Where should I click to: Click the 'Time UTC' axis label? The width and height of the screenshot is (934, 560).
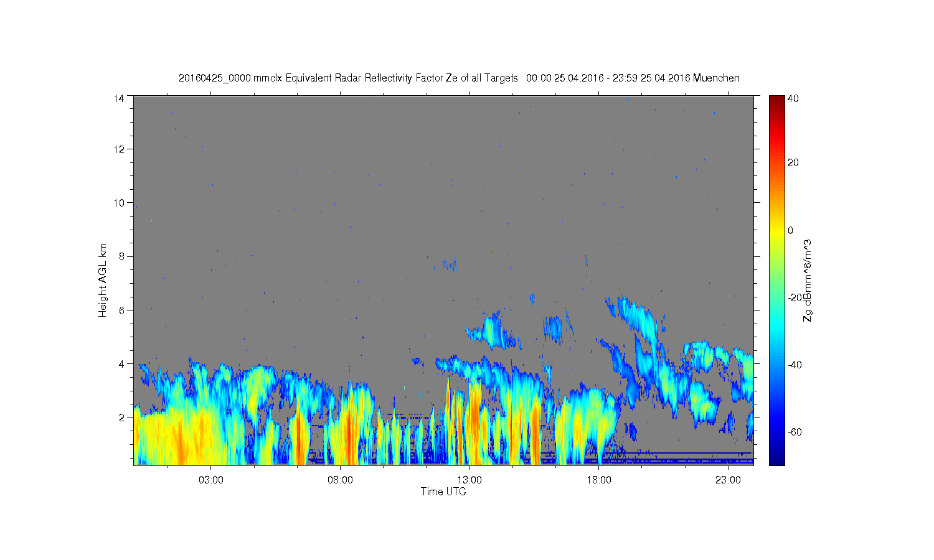click(x=443, y=492)
